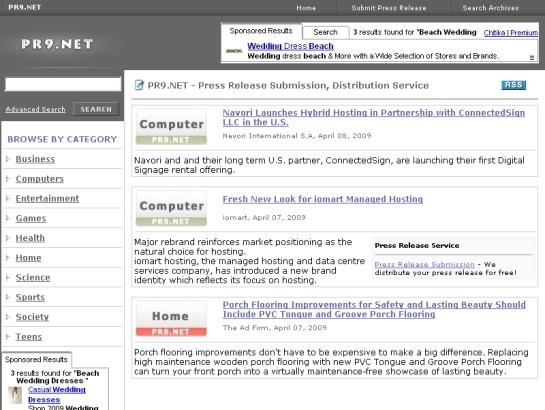Expand the Sports category arrow
Viewport: 545px width, 410px height.
tap(8, 297)
